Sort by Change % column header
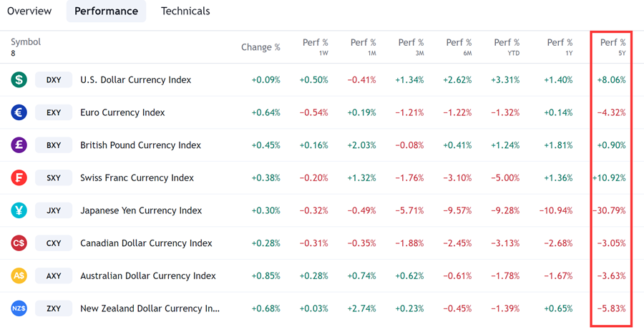The image size is (644, 332). [x=260, y=47]
